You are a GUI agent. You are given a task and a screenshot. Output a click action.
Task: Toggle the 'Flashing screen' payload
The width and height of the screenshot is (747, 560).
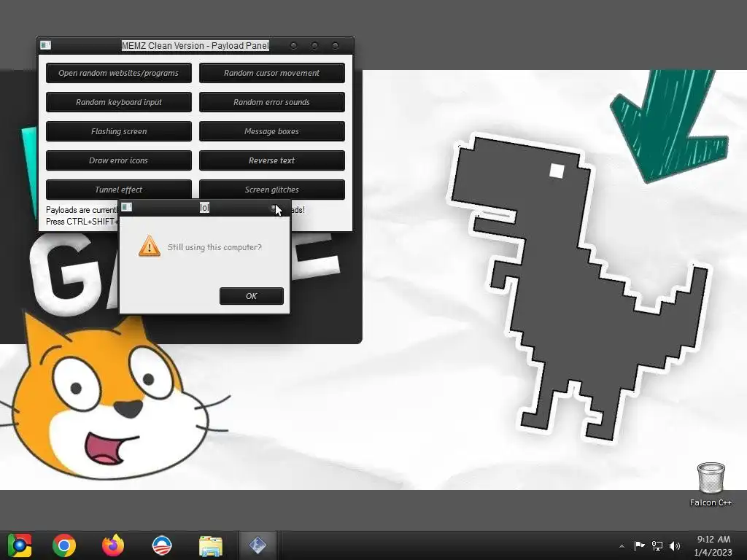click(119, 131)
